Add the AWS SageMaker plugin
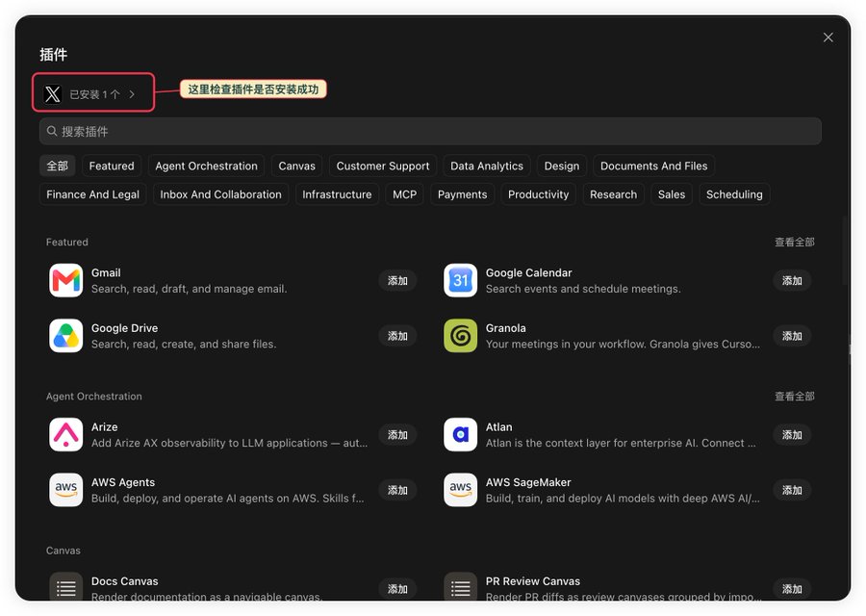The width and height of the screenshot is (866, 616). [792, 490]
